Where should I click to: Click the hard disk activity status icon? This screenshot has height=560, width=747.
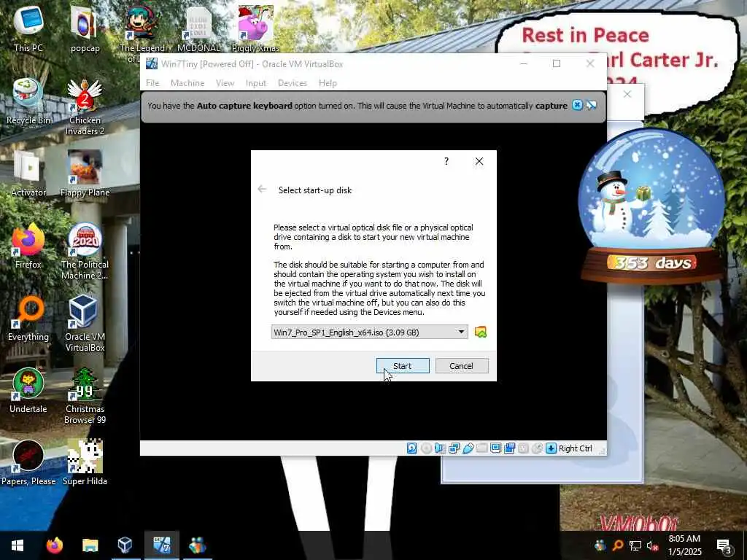click(412, 448)
